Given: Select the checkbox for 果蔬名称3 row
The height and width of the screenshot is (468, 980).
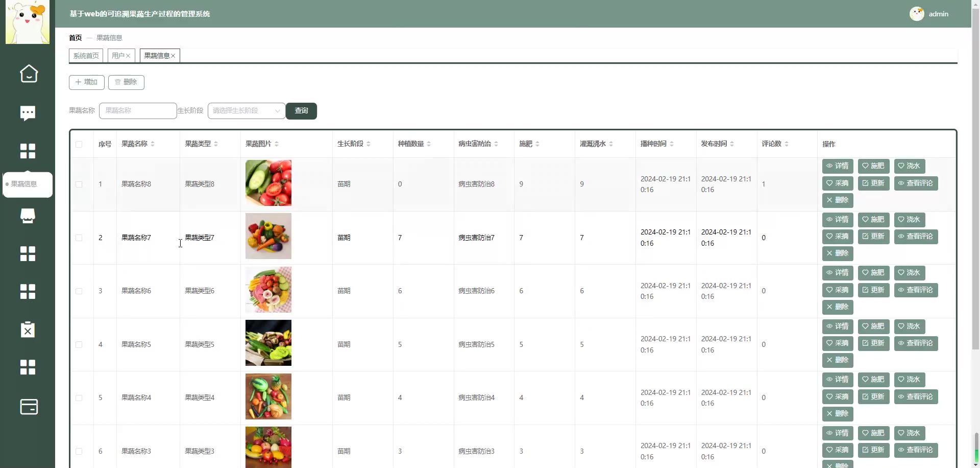Looking at the screenshot, I should pyautogui.click(x=79, y=451).
